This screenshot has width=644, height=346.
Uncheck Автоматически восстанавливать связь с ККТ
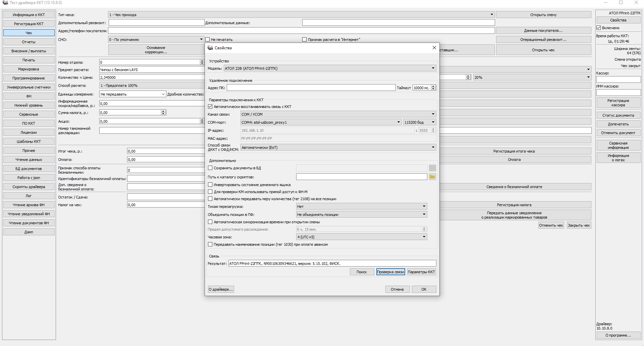pos(210,107)
